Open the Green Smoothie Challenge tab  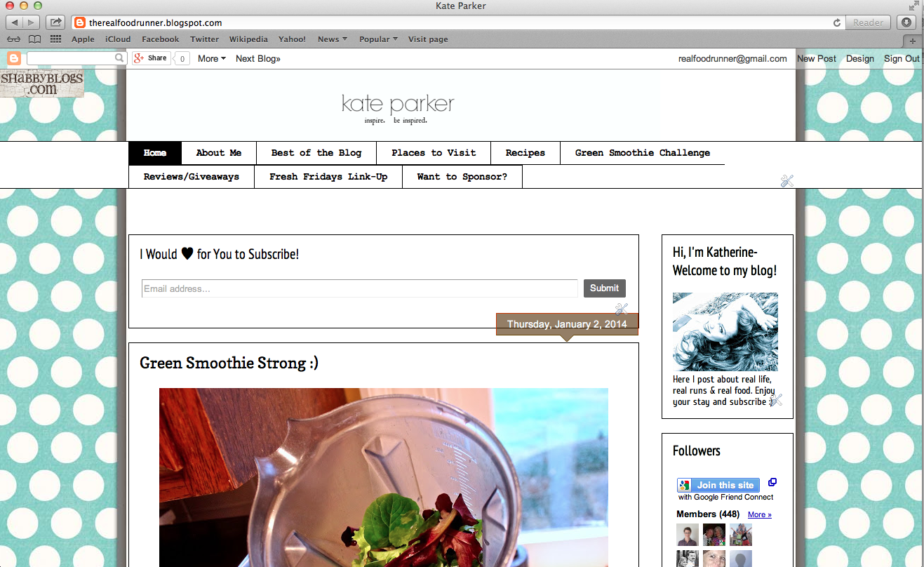[x=643, y=153]
